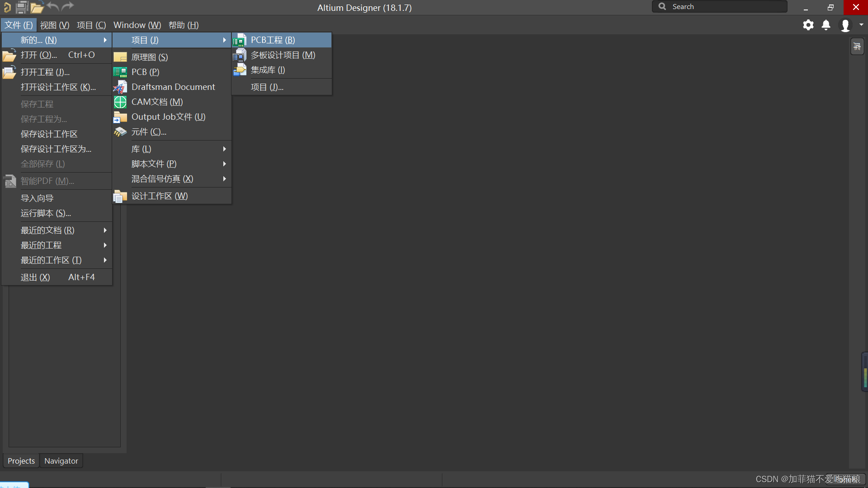
Task: Click 保存工程 to save the project
Action: (x=38, y=104)
